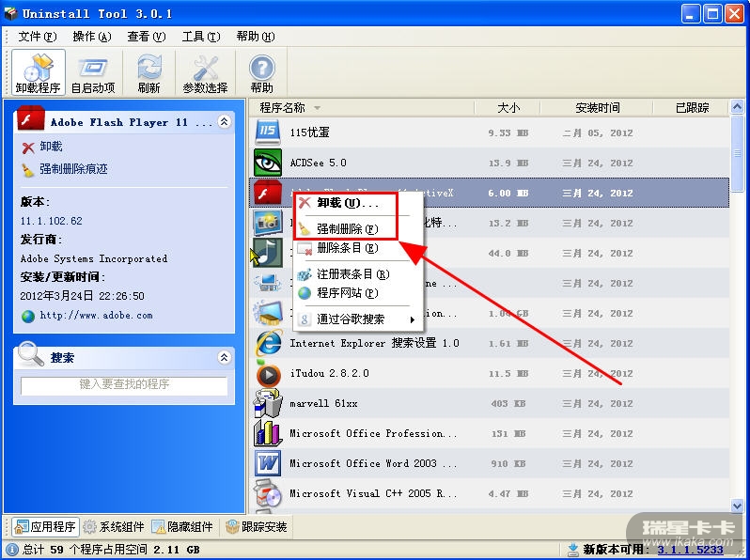Click the download icon beside 新版本可用
The height and width of the screenshot is (560, 750).
(x=572, y=550)
